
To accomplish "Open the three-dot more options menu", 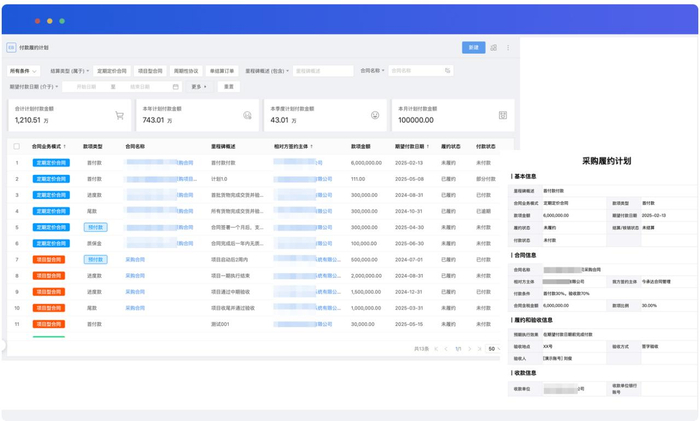I will 508,47.
